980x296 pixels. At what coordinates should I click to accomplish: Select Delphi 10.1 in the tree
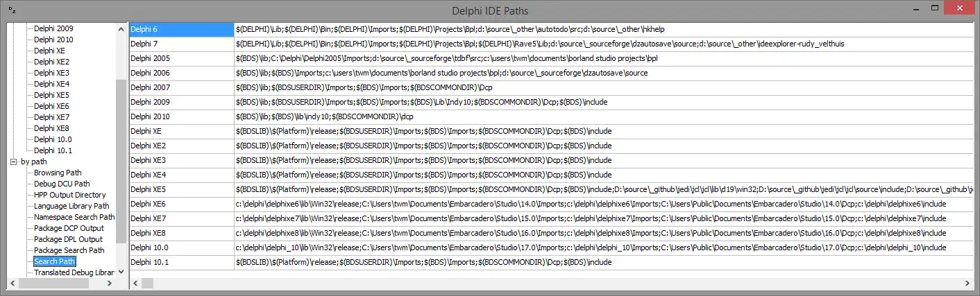53,150
